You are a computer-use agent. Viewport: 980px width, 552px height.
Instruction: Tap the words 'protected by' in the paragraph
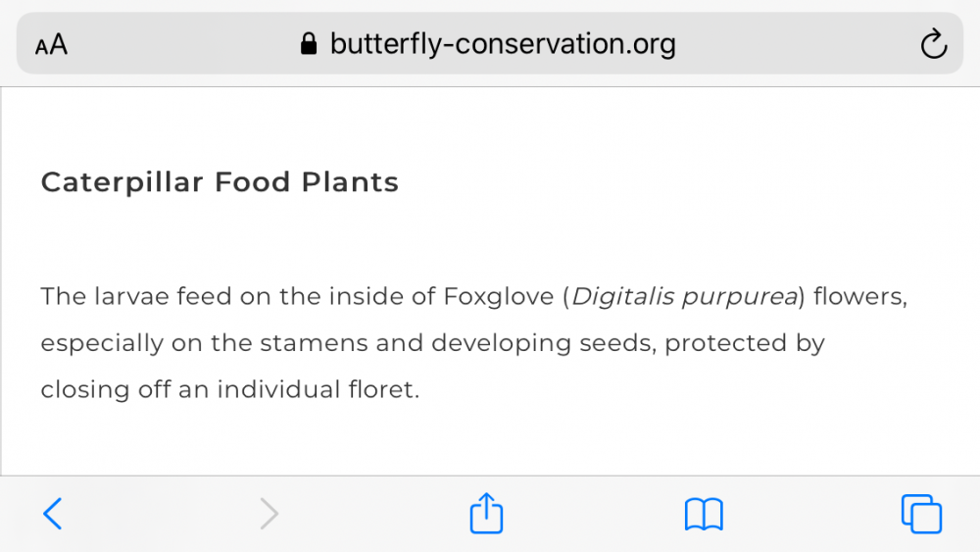pyautogui.click(x=745, y=343)
